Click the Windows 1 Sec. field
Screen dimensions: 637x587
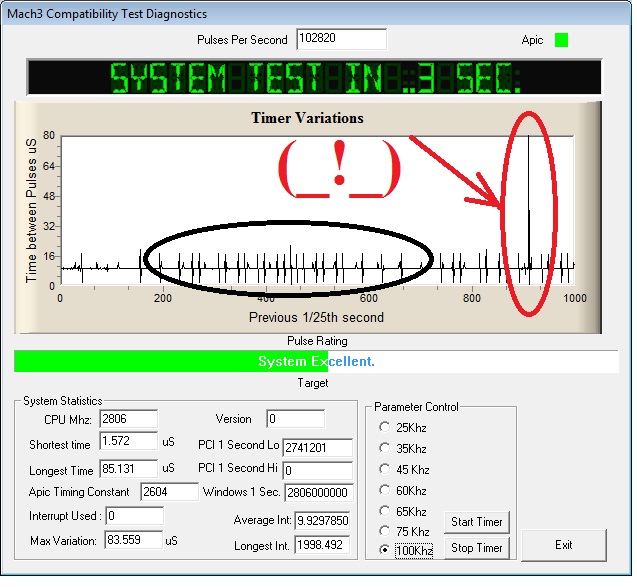(319, 493)
